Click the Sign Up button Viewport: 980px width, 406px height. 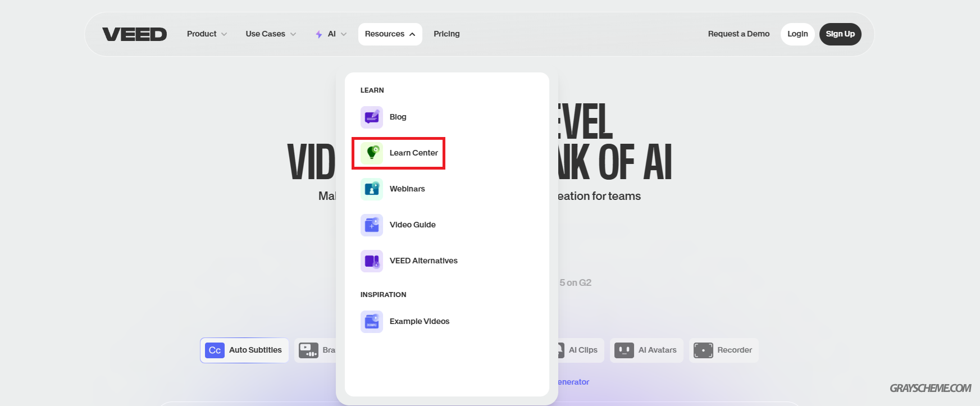[x=840, y=34]
